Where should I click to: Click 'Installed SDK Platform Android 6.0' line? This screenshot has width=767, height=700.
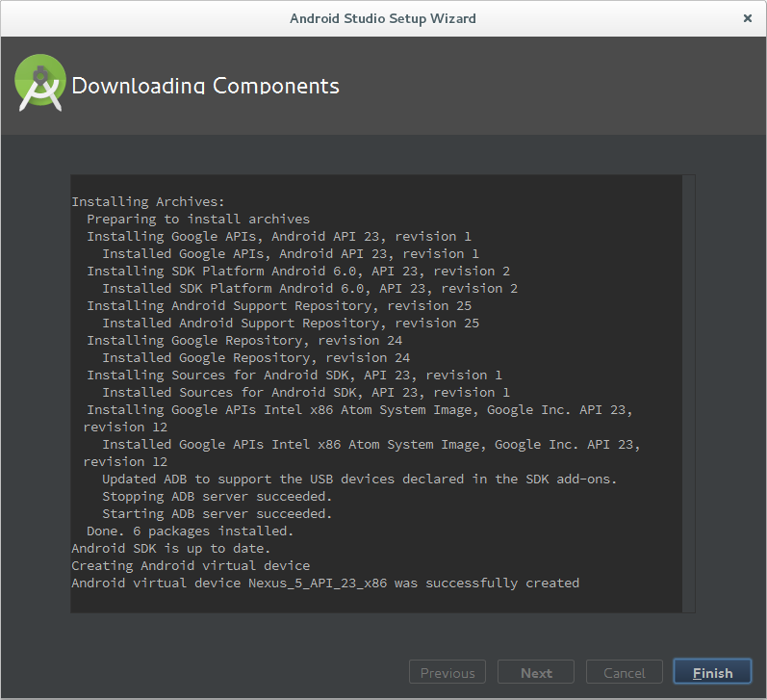tap(310, 288)
